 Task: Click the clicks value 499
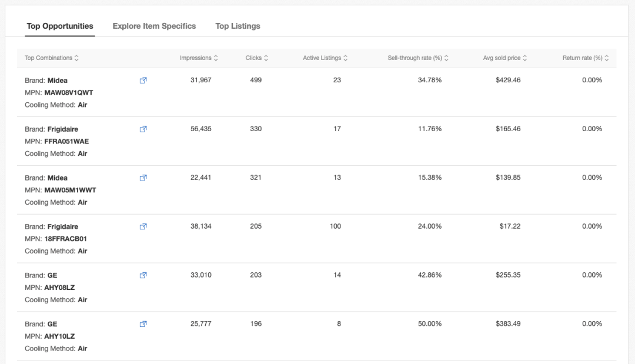tap(256, 80)
